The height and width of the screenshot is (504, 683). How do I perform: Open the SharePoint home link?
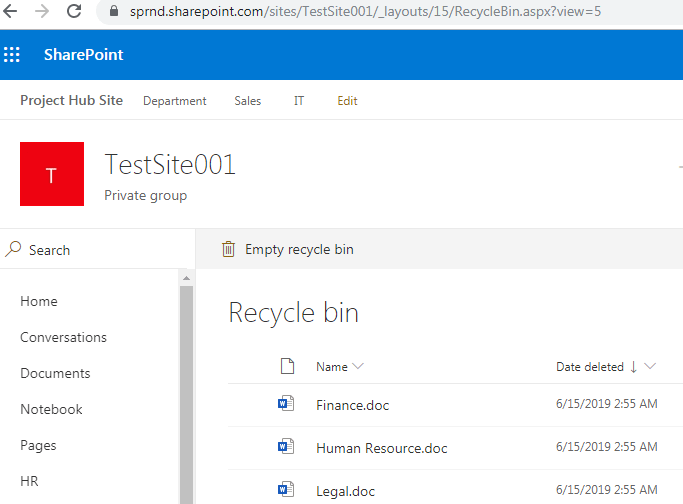pyautogui.click(x=84, y=54)
